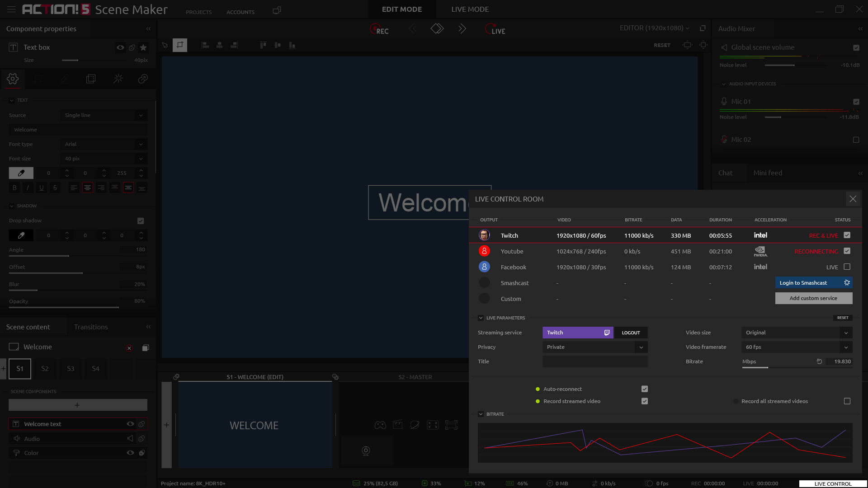Click the double-chevron next scene arrow
This screenshot has height=488, width=868.
462,29
